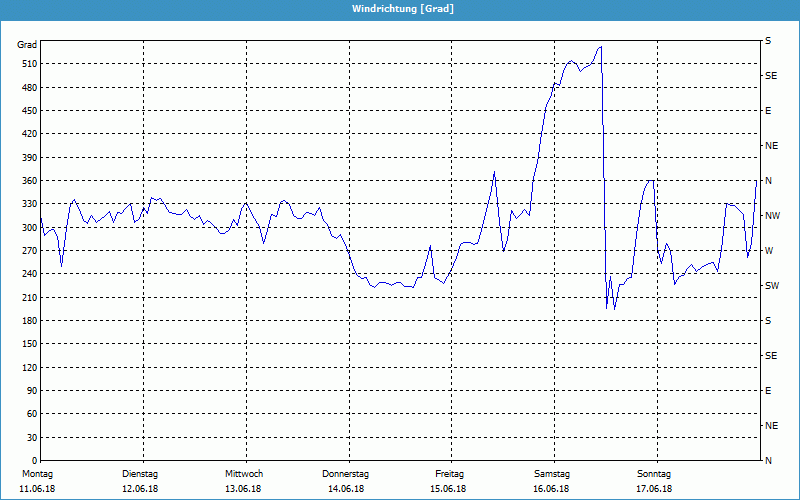Click the 510 value on the y-axis
Viewport: 800px width, 500px height.
point(28,64)
